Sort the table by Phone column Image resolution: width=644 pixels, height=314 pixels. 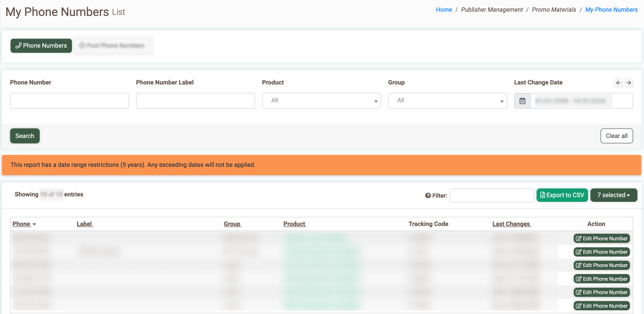pyautogui.click(x=22, y=224)
